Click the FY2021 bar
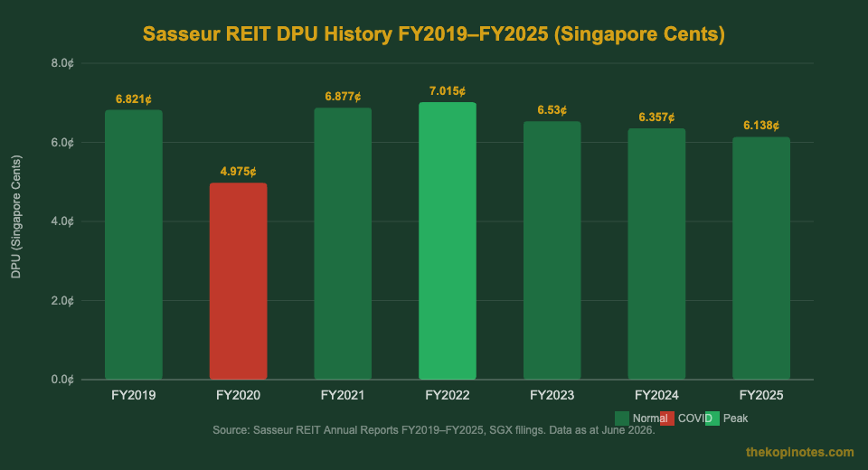This screenshot has height=470, width=868. point(343,243)
